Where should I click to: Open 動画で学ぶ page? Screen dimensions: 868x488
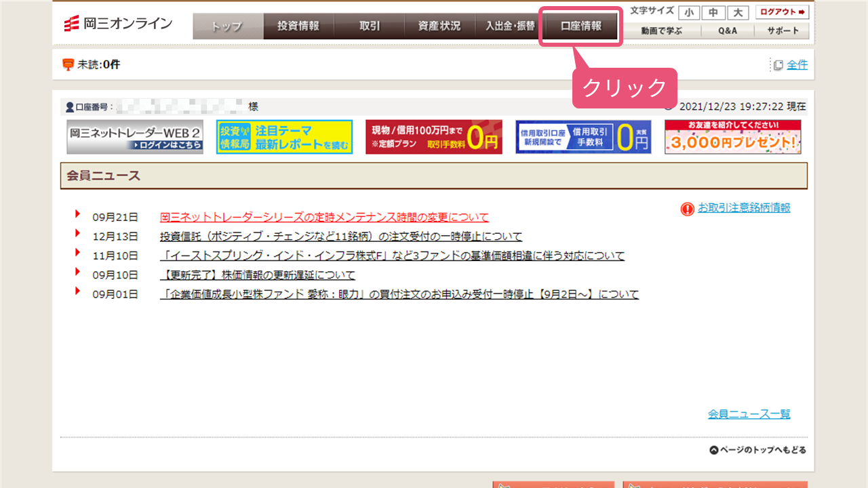point(661,30)
